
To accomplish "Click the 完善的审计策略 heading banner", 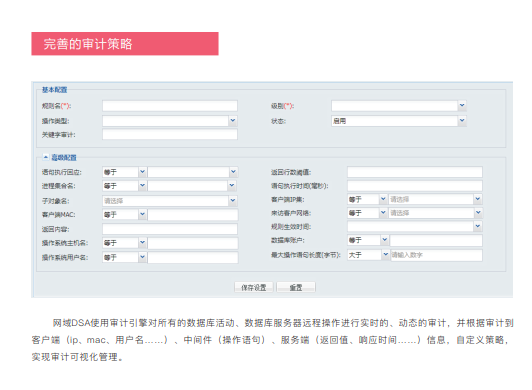I will click(125, 44).
